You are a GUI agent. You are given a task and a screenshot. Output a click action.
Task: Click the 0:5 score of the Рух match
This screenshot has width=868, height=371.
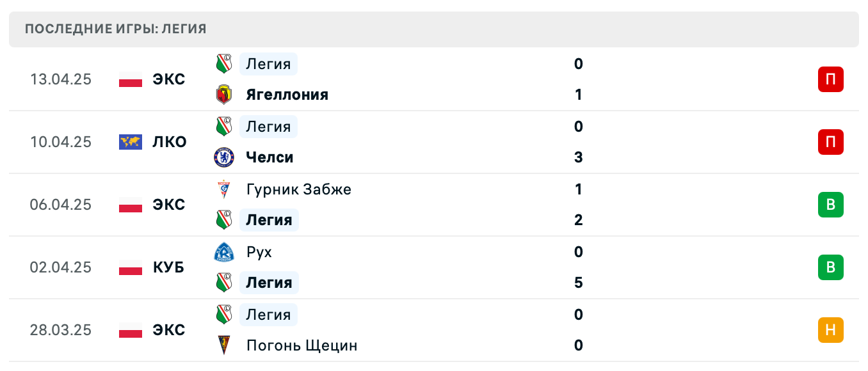pos(579,268)
